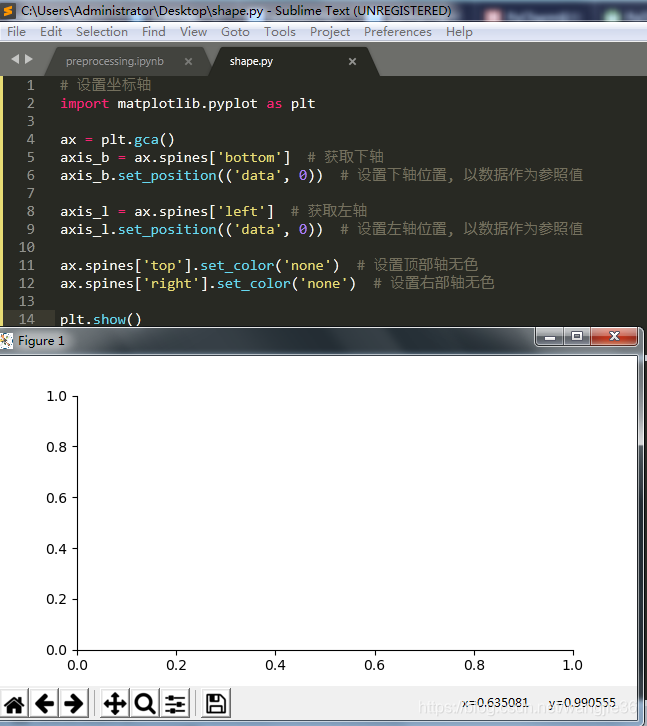The image size is (647, 726).
Task: Open the Tools menu
Action: click(x=280, y=31)
